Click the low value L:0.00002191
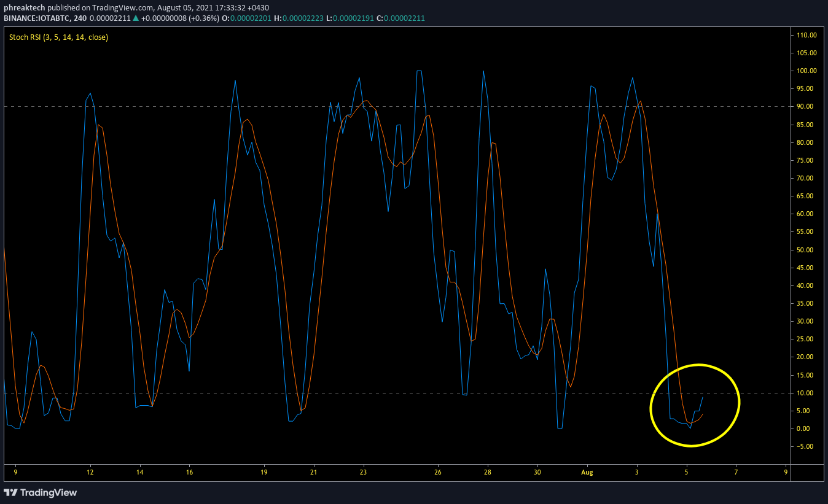 (x=350, y=18)
